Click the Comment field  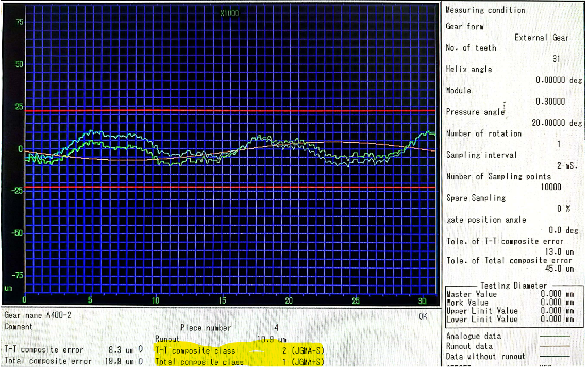[19, 326]
